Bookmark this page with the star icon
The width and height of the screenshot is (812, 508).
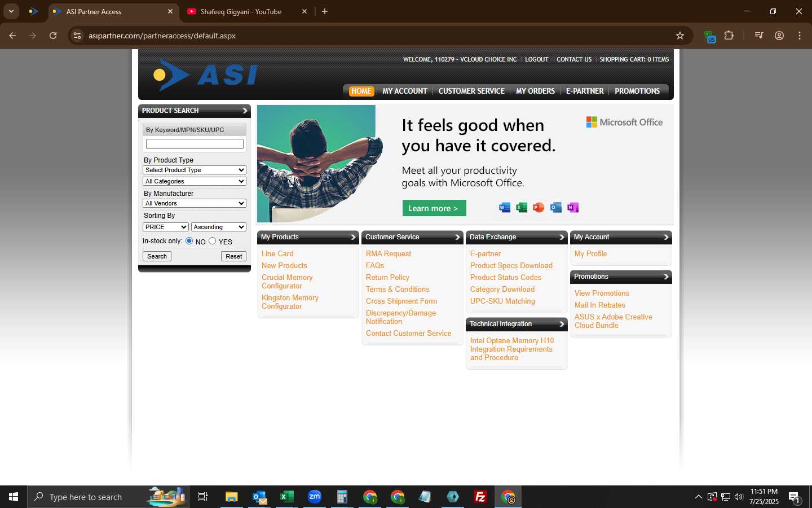tap(680, 36)
